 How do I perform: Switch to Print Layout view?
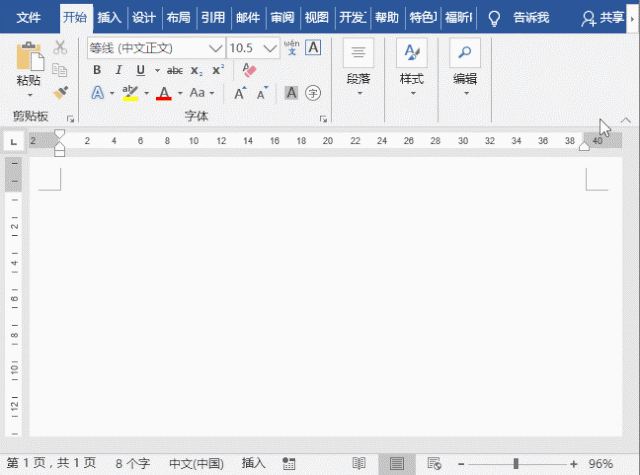point(397,464)
